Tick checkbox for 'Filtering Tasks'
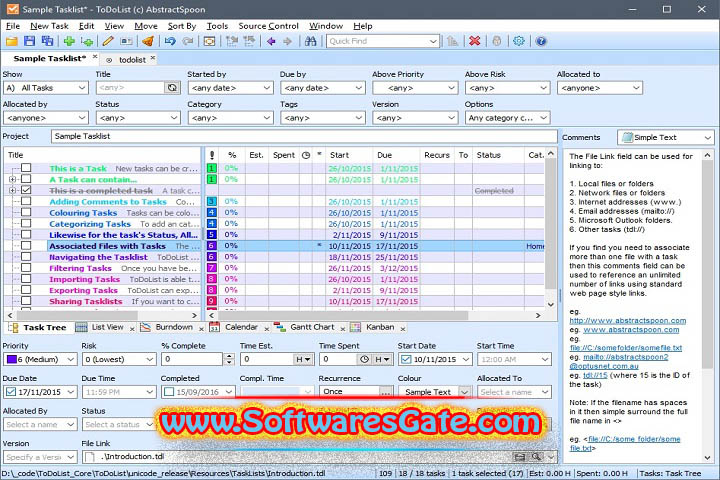The height and width of the screenshot is (480, 720). 26,268
